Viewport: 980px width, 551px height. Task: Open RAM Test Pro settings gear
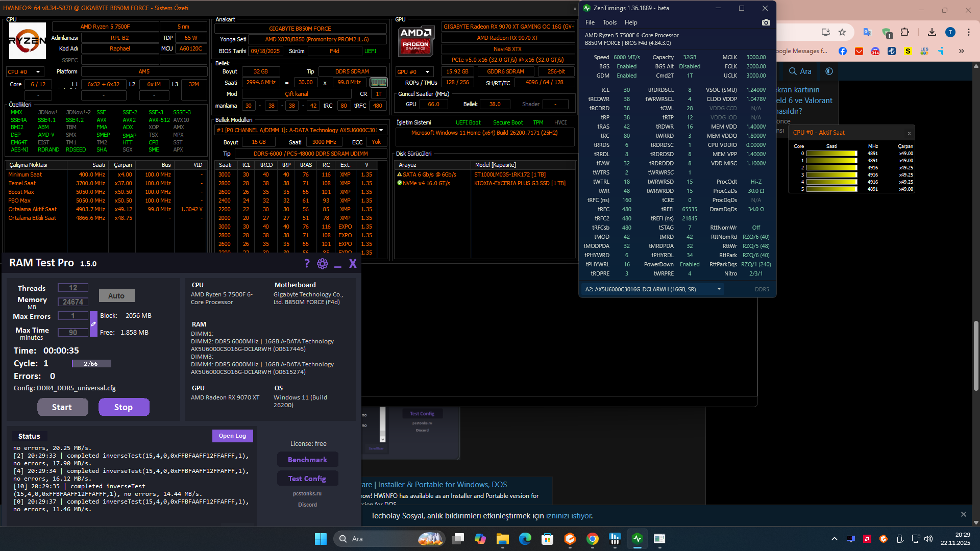point(323,263)
